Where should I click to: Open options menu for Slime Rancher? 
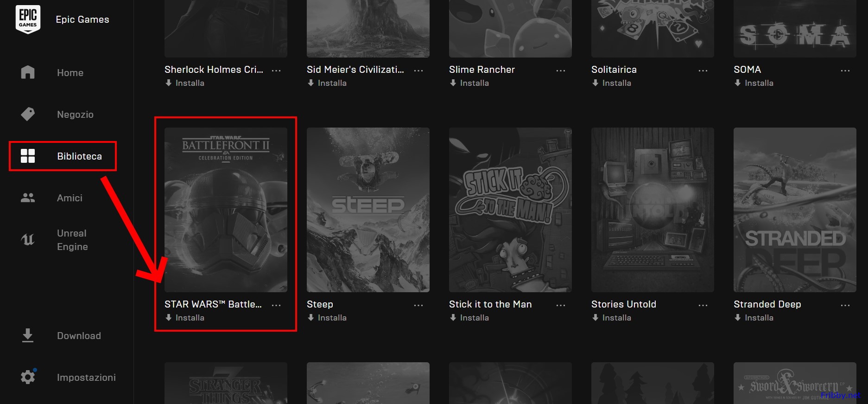[x=561, y=71]
